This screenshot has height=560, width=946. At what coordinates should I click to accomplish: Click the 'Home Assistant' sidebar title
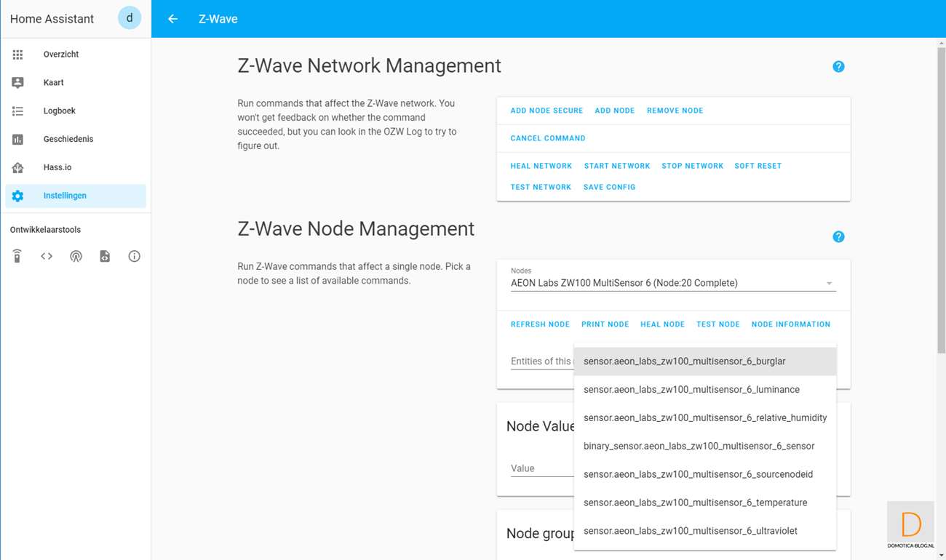click(x=52, y=19)
